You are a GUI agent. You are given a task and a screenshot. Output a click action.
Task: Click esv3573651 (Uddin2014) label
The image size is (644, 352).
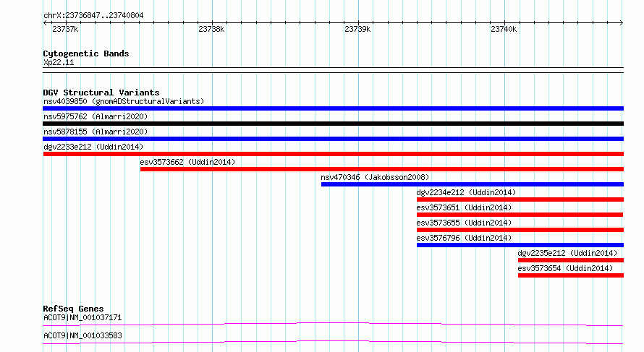pyautogui.click(x=464, y=207)
